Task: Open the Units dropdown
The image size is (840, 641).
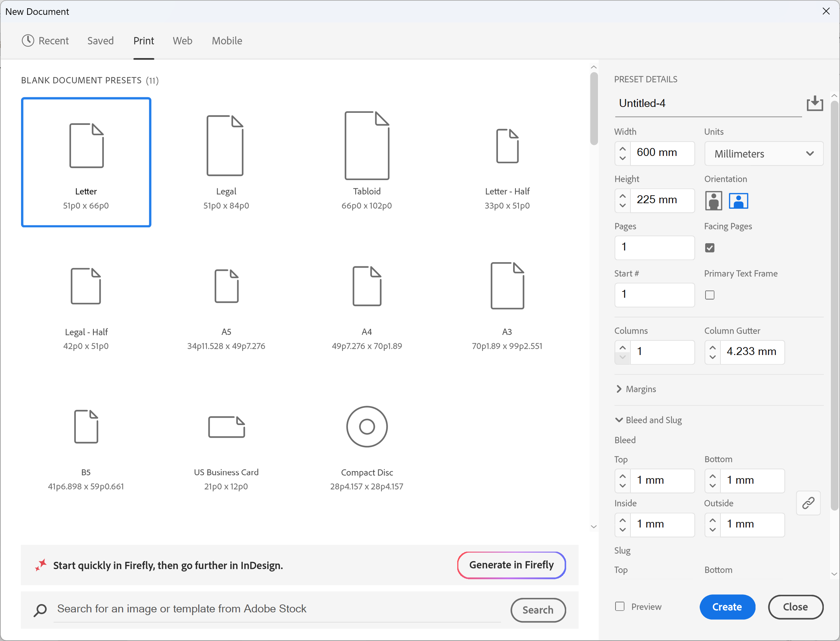Action: click(763, 154)
